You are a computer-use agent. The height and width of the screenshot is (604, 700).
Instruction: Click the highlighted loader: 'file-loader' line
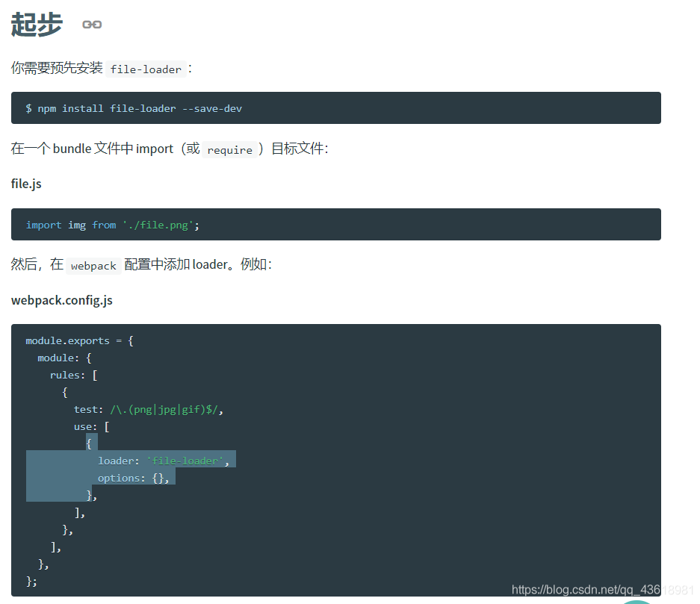(x=164, y=461)
